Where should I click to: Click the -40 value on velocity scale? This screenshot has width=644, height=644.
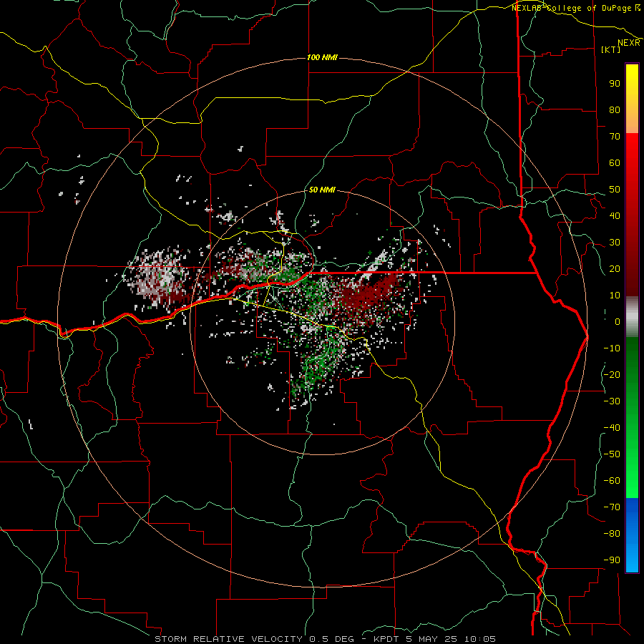(x=612, y=428)
